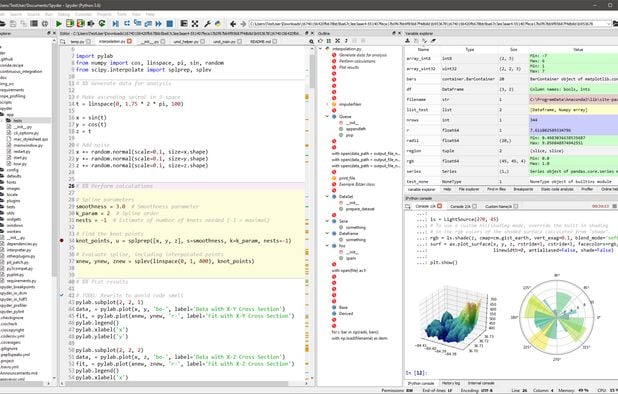Select the plugins folder in project explorer

point(13,201)
